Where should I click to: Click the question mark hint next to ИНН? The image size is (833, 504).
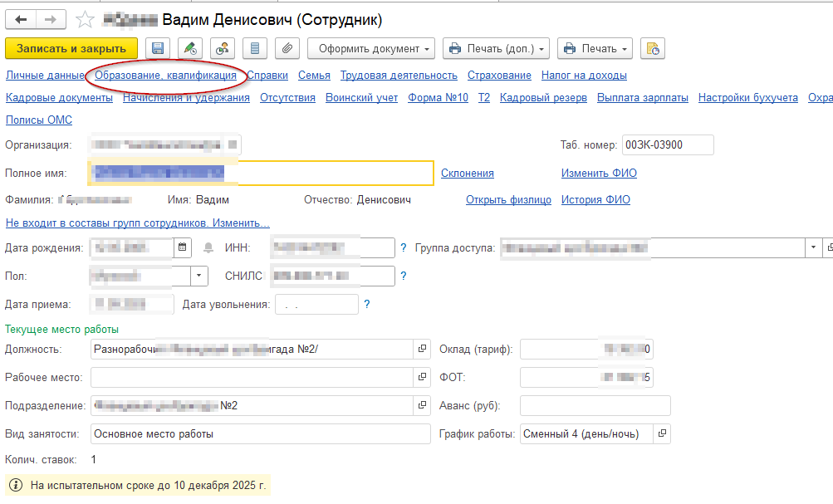click(x=404, y=247)
